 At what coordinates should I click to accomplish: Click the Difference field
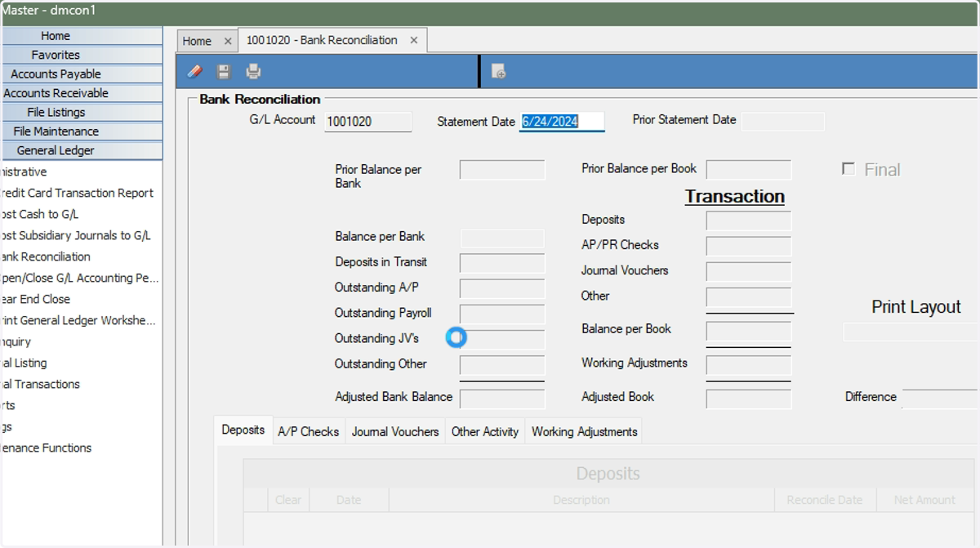click(x=940, y=399)
